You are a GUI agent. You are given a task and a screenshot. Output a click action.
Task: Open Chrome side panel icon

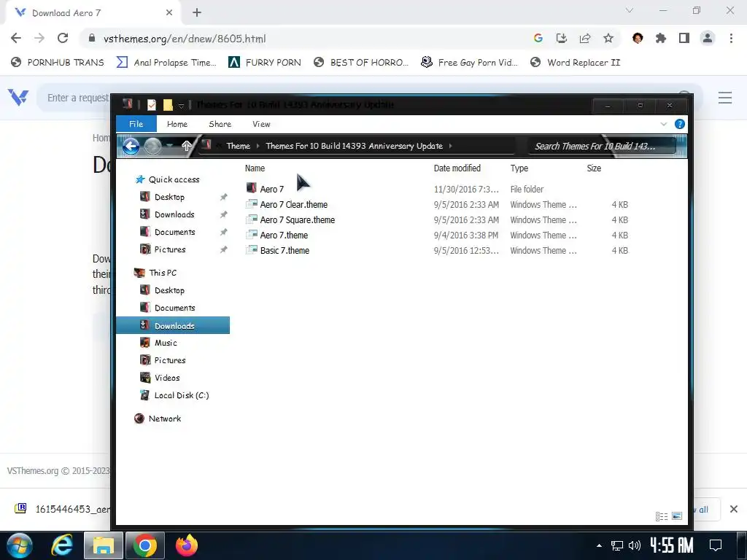pos(684,38)
